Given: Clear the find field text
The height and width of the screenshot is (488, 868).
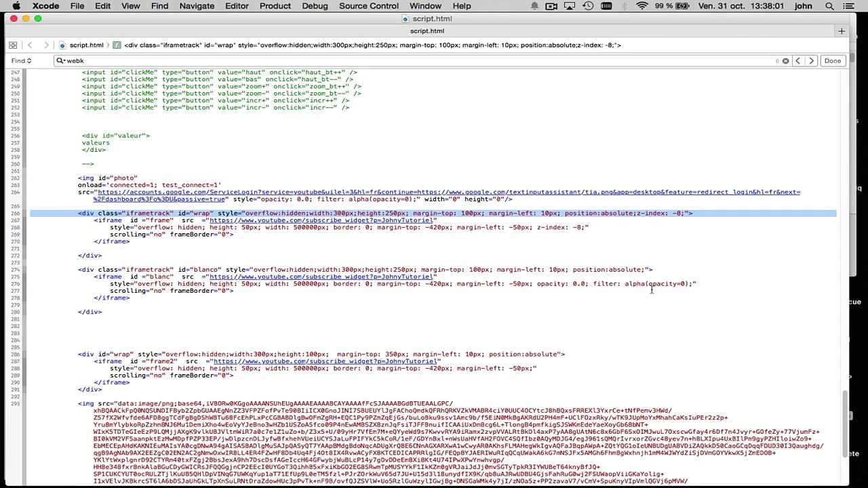Looking at the screenshot, I should (785, 61).
